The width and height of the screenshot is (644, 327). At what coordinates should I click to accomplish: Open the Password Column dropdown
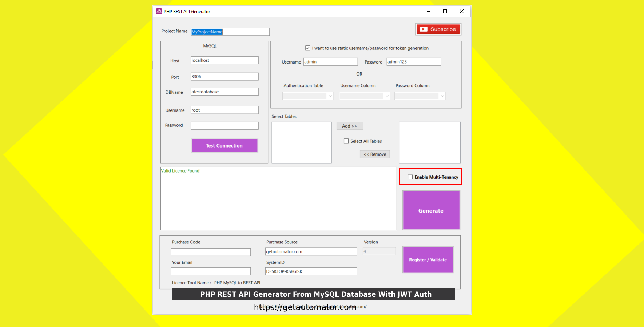[x=420, y=96]
